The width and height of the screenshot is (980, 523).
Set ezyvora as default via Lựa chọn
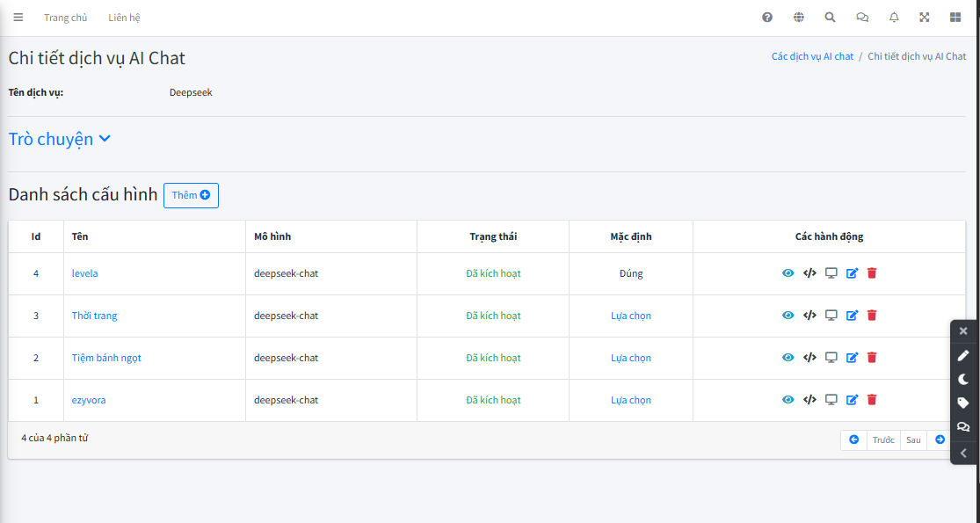tap(630, 400)
